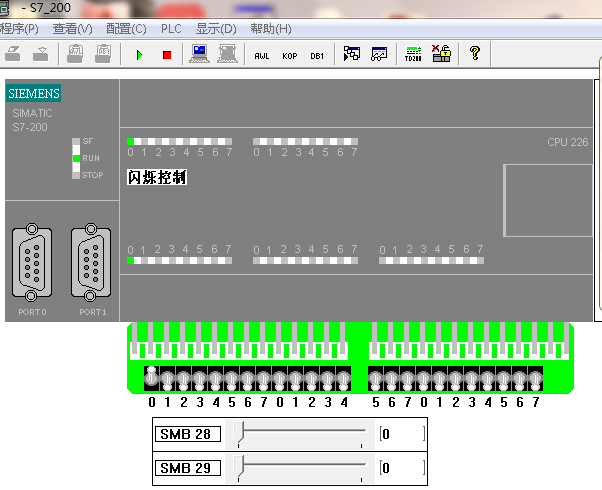Open the 查看(V) menu
Viewport: 602px width, 490px height.
coord(72,29)
